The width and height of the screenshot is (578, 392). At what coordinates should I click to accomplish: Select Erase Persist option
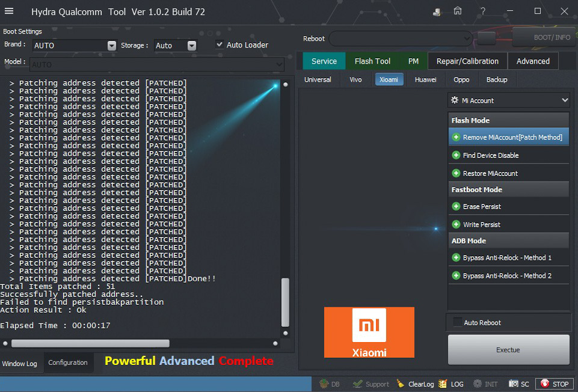509,206
